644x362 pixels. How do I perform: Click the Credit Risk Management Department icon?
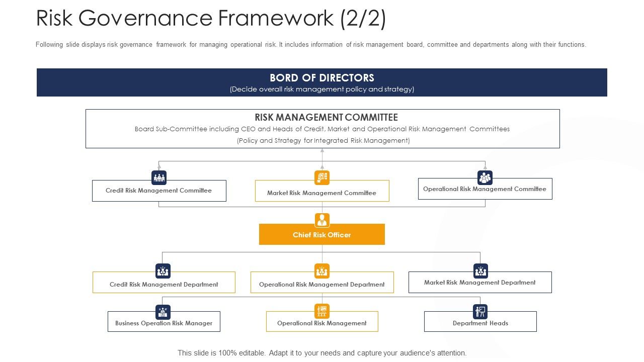pos(163,271)
